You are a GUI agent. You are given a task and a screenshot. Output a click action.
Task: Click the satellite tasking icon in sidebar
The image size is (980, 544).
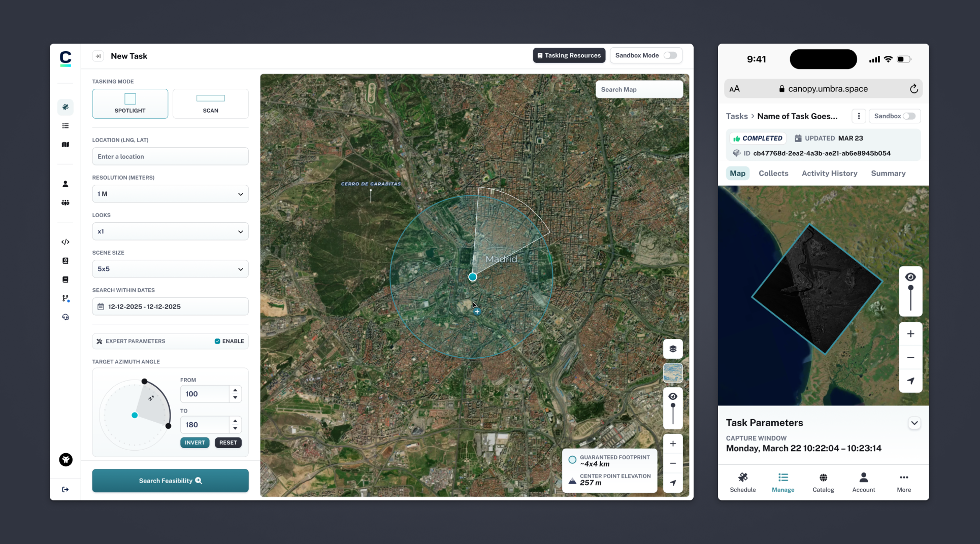click(x=66, y=107)
